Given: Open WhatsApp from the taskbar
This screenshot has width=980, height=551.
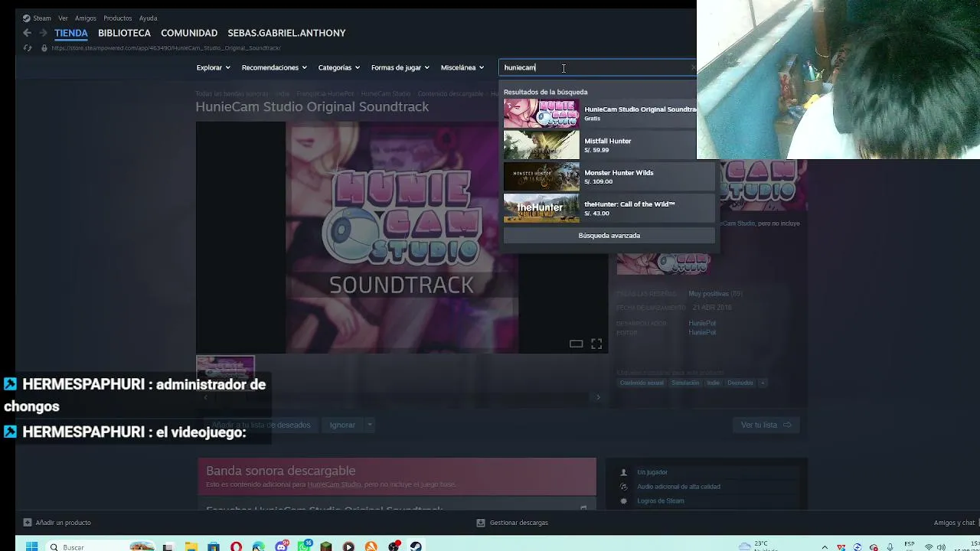Looking at the screenshot, I should point(304,546).
